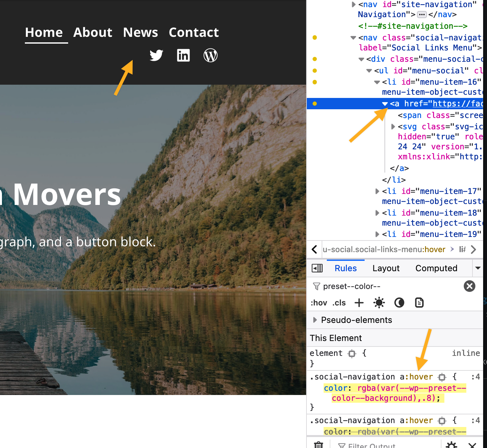Toggle the 3-pane inspector layout
Viewport: 487px width, 448px height.
click(317, 268)
